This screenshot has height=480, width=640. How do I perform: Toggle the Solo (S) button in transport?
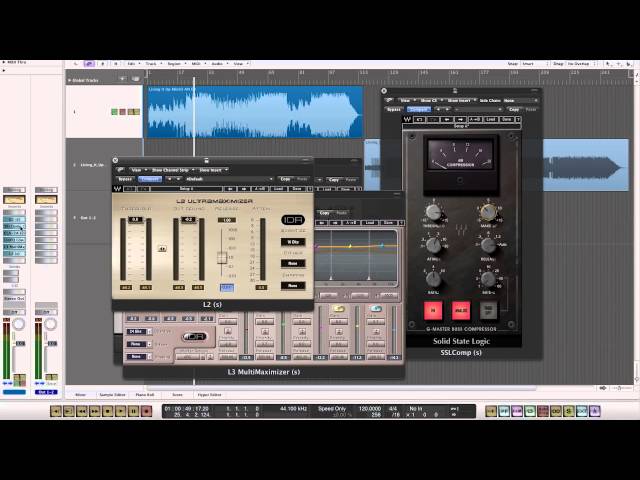(x=569, y=411)
